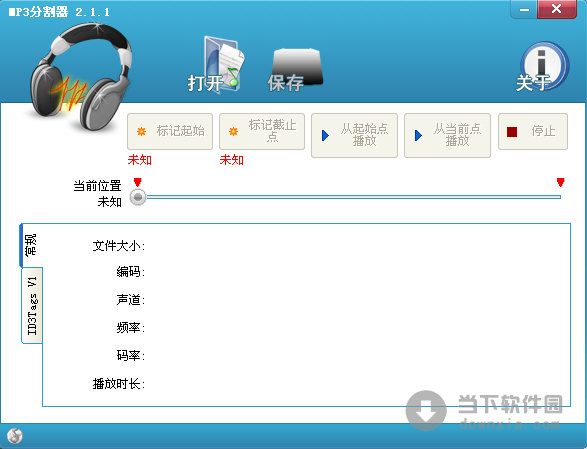587x449 pixels.
Task: Play from start point with 从起始点播放
Action: click(354, 135)
